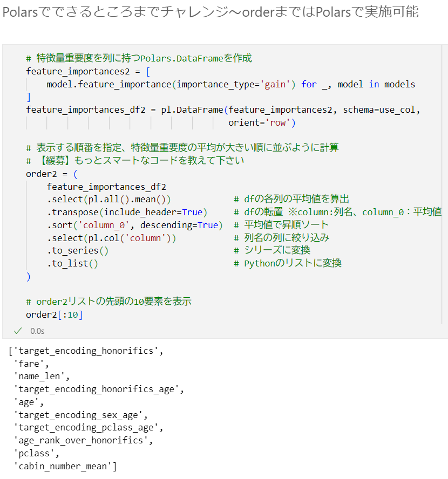Click the comment about Python list conversion
The height and width of the screenshot is (479, 448).
(x=288, y=263)
